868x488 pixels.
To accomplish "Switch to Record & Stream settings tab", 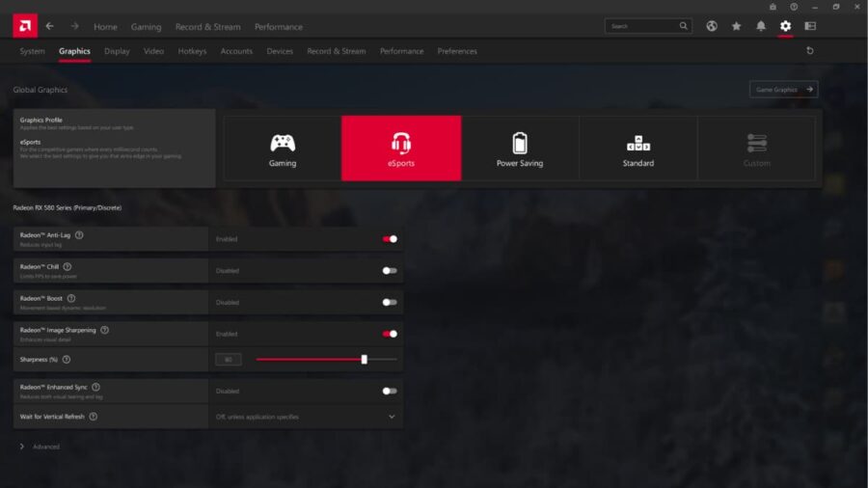I will (336, 51).
